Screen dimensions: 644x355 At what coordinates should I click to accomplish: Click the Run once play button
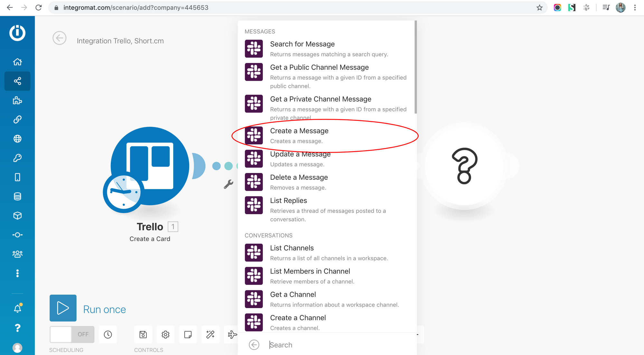click(x=63, y=308)
